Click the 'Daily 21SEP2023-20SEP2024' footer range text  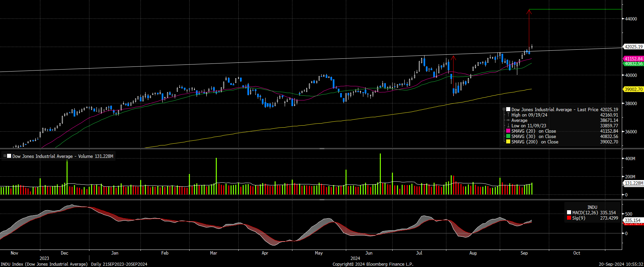(x=119, y=264)
